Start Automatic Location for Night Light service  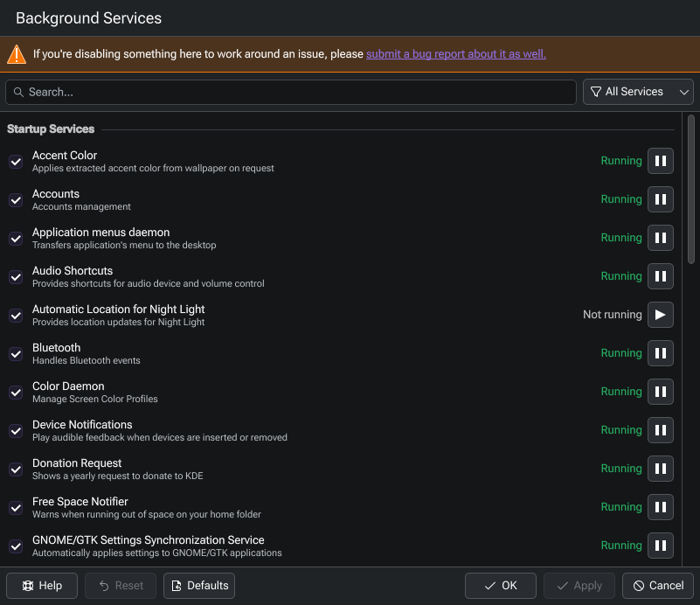[x=660, y=315]
